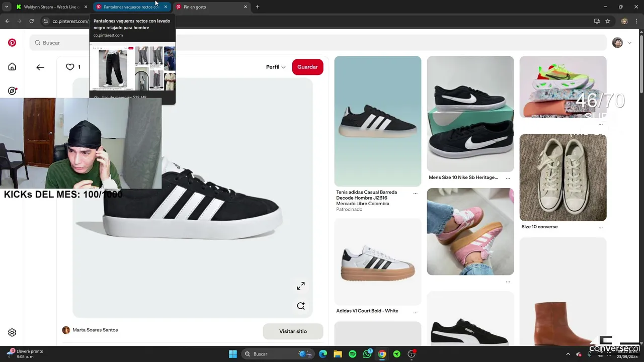Viewport: 644px width, 362px height.
Task: Open Marta Soares Santos profile avatar
Action: (66, 330)
